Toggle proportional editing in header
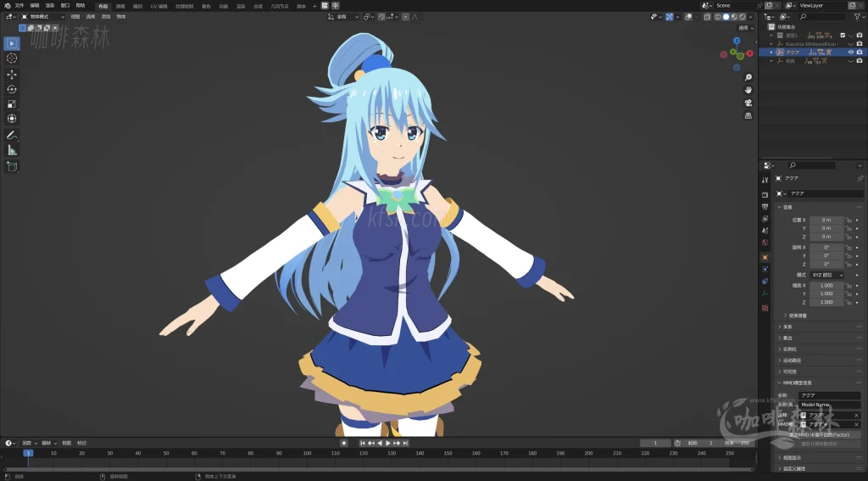 (x=406, y=17)
